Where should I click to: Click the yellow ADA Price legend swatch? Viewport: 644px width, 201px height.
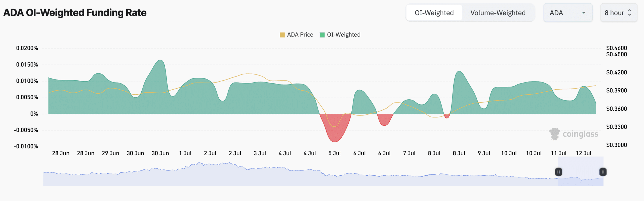[282, 35]
